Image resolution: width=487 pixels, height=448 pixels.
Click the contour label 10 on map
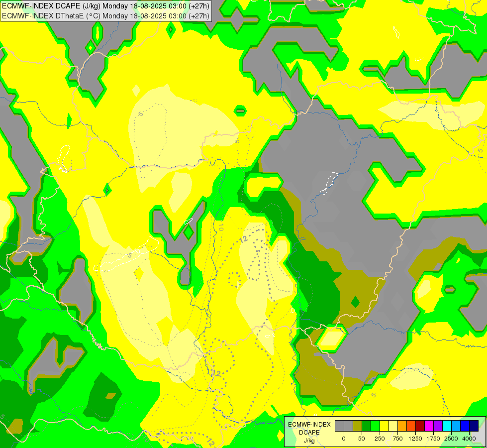(x=220, y=227)
